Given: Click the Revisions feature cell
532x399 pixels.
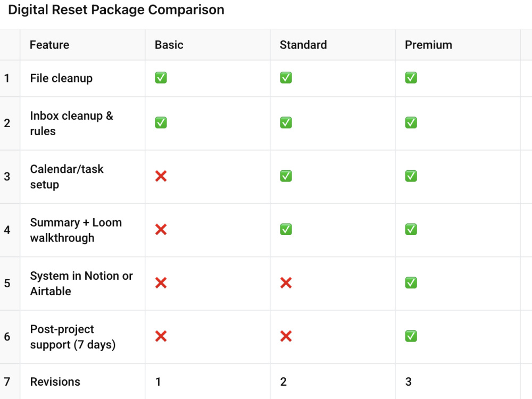Looking at the screenshot, I should click(x=82, y=381).
